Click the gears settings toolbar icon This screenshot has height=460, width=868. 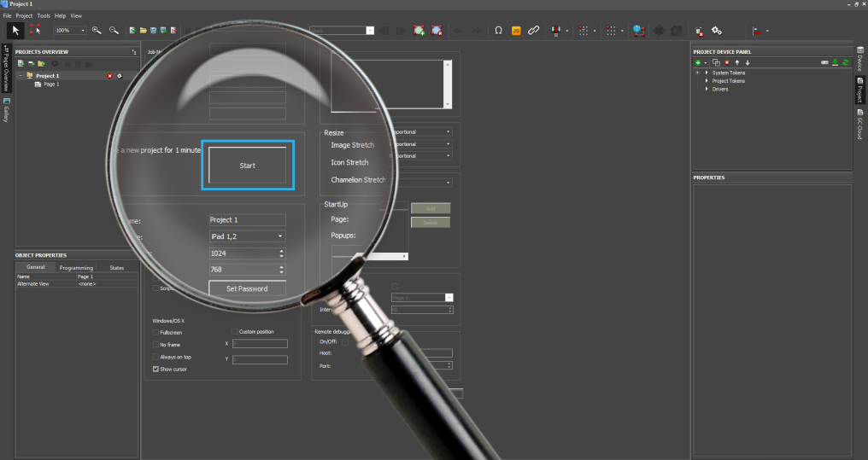point(717,30)
